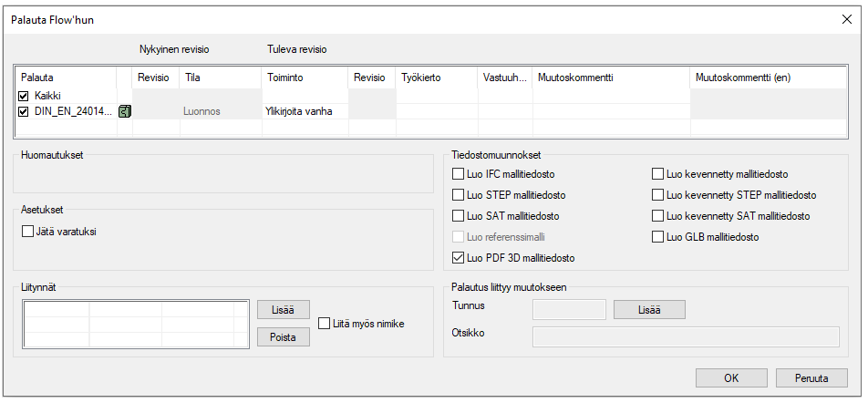Disable Luo PDF 3D mallitiedosto
Viewport: 868px width, 403px height.
[x=459, y=258]
